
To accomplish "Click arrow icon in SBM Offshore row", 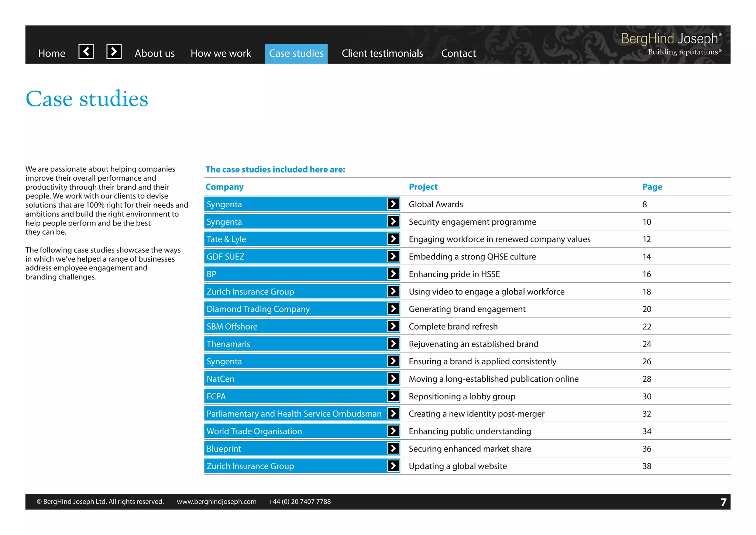I will tap(393, 326).
